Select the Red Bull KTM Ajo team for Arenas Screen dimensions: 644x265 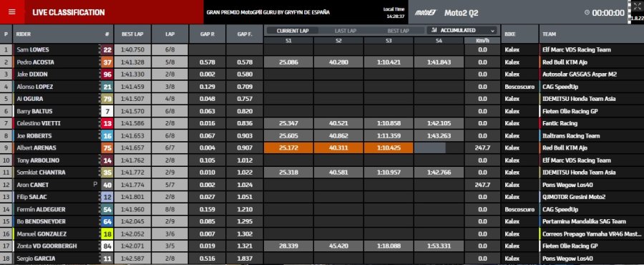tap(565, 148)
